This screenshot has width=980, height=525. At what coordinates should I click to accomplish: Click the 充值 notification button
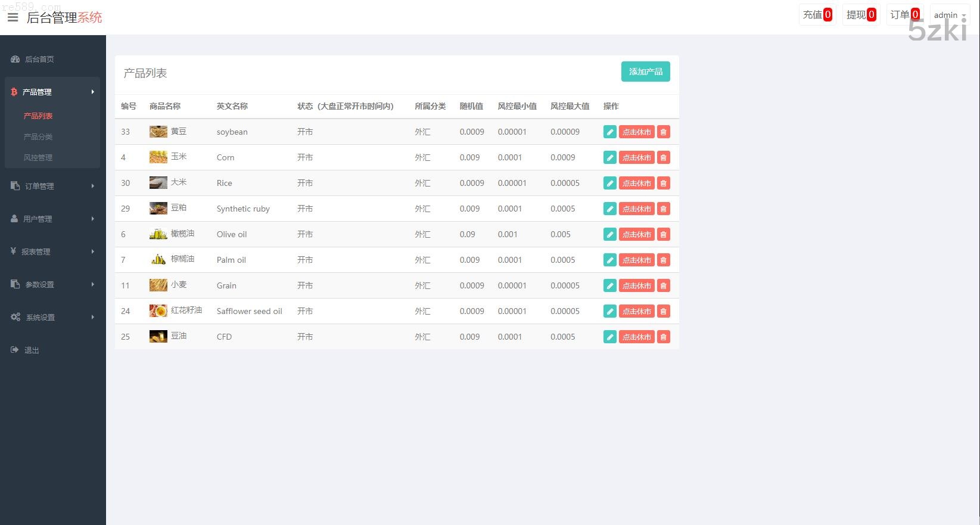click(817, 15)
